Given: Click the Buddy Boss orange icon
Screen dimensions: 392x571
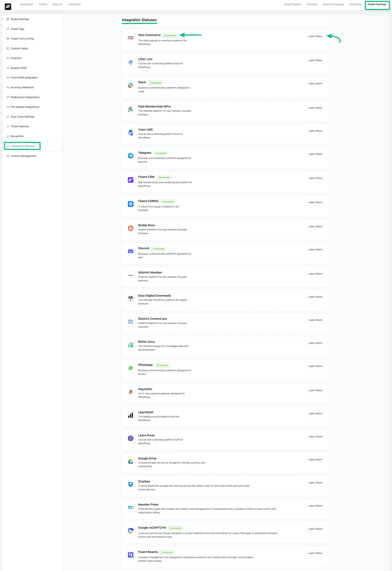Looking at the screenshot, I should pos(131,228).
